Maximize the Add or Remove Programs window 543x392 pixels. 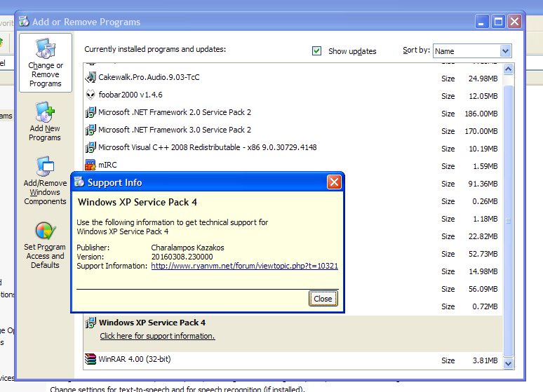coord(498,22)
